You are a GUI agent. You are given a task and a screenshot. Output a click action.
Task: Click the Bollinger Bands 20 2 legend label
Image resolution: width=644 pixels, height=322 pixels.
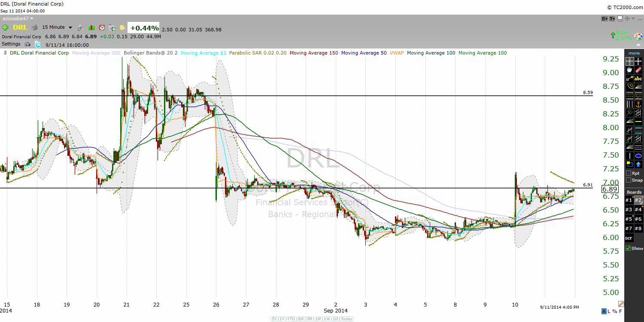click(151, 53)
